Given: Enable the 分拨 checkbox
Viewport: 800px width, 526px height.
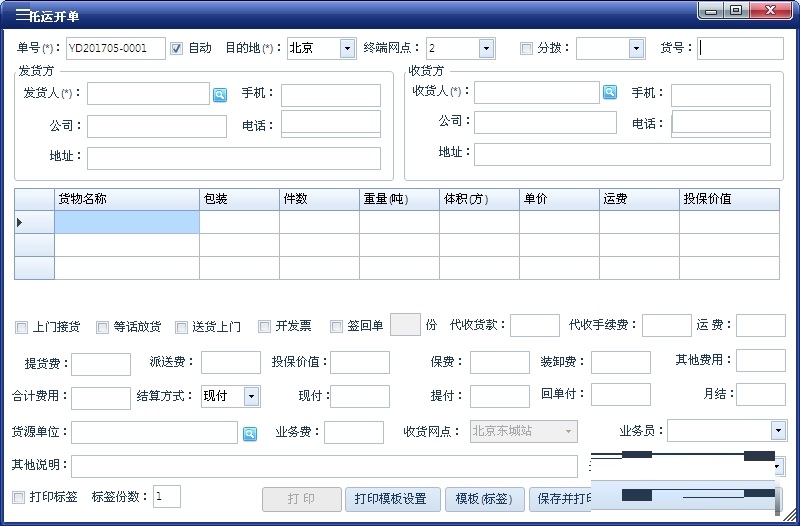Looking at the screenshot, I should 526,48.
